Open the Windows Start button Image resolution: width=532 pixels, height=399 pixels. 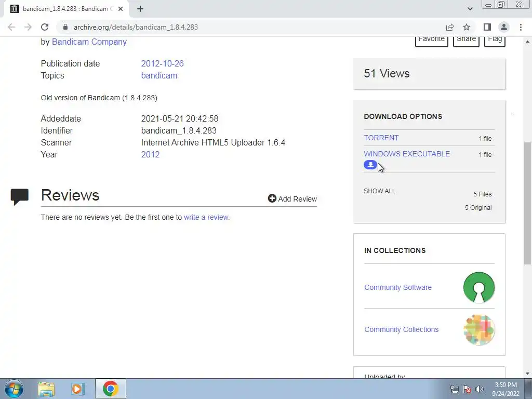14,389
